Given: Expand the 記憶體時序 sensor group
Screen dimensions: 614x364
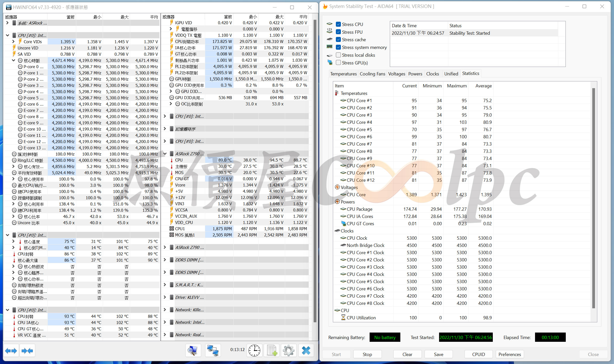Looking at the screenshot, I should pos(165,129).
